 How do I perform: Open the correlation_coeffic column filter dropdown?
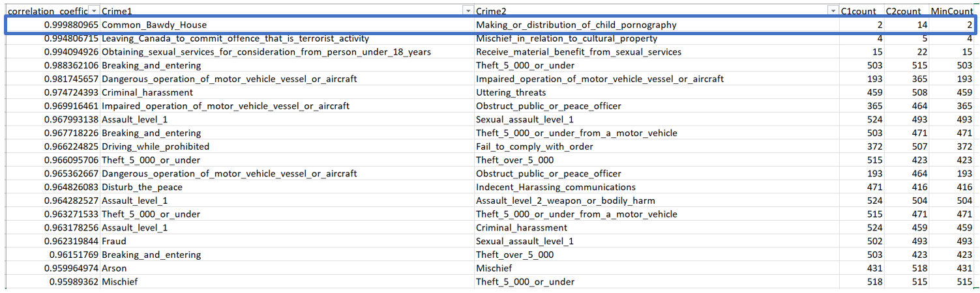point(93,11)
